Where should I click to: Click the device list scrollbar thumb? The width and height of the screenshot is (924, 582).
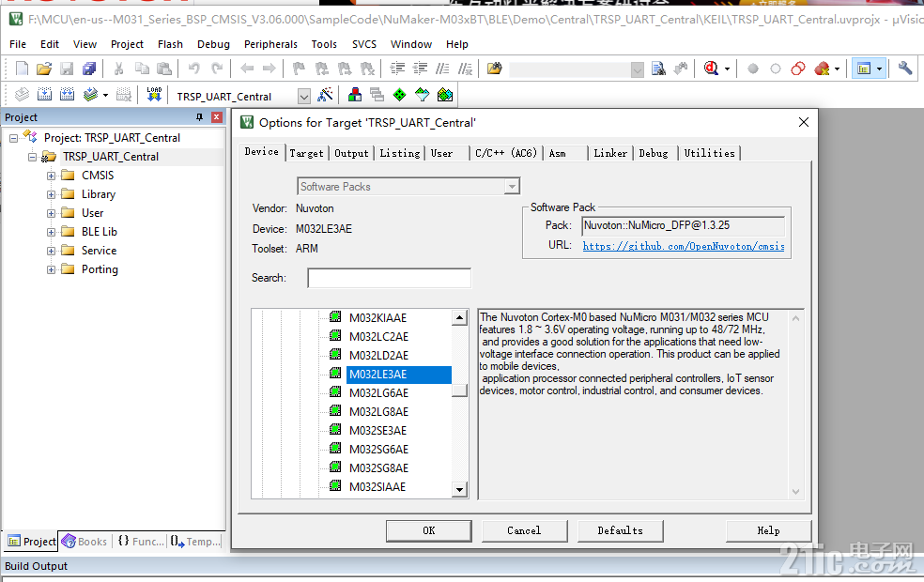[459, 391]
